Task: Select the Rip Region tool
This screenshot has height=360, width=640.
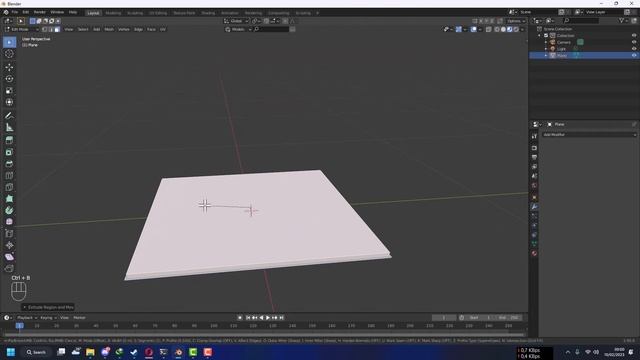Action: [x=9, y=269]
